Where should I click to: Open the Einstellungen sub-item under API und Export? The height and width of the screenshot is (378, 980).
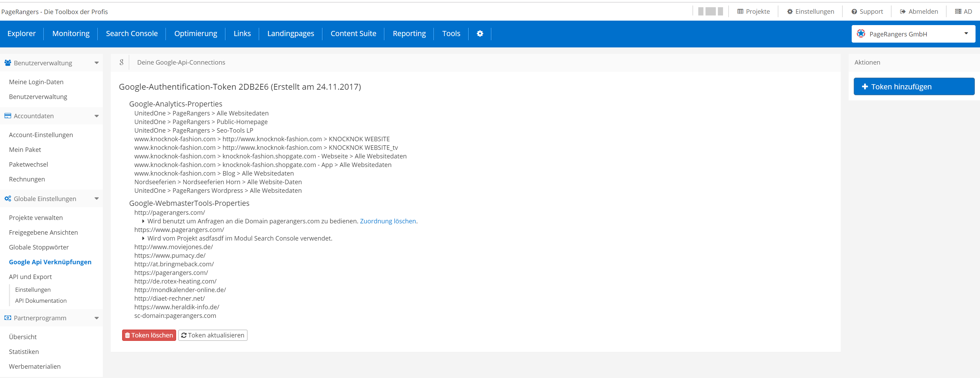(x=33, y=289)
